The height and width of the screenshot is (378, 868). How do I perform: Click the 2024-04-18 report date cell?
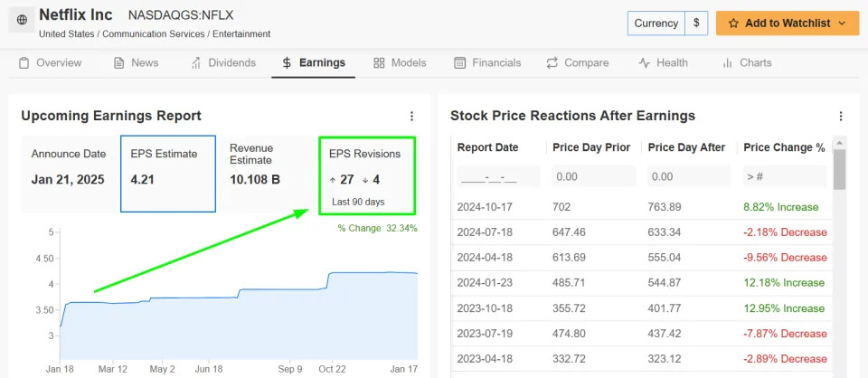coord(485,258)
